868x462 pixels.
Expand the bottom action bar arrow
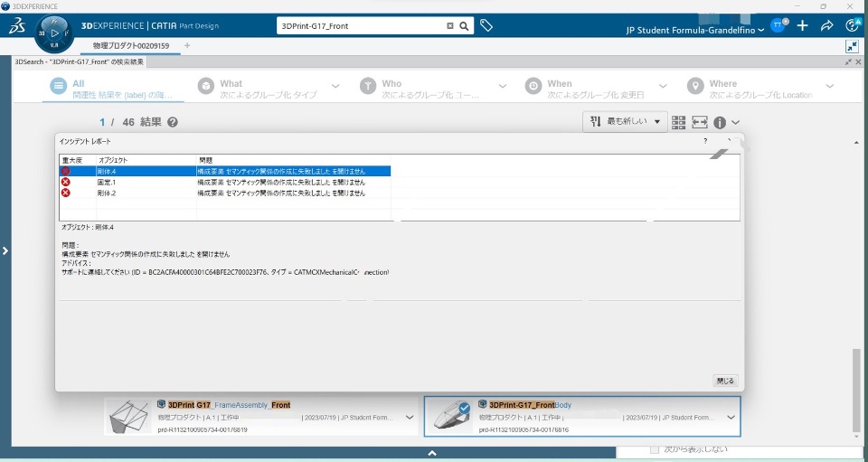tap(432, 453)
